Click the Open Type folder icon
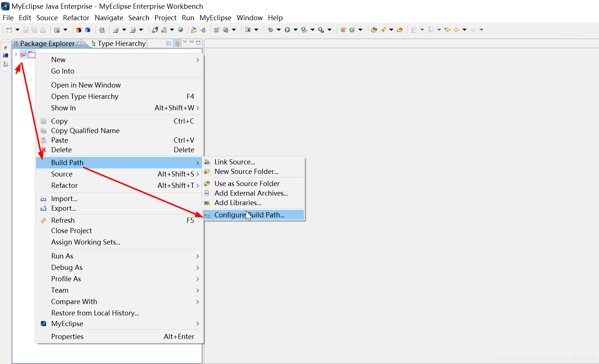 coord(374,30)
